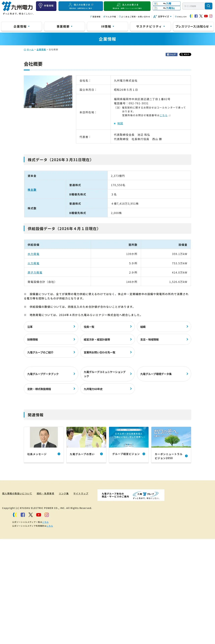Open the header Facebook icon
The image size is (215, 644).
pyautogui.click(x=196, y=16)
